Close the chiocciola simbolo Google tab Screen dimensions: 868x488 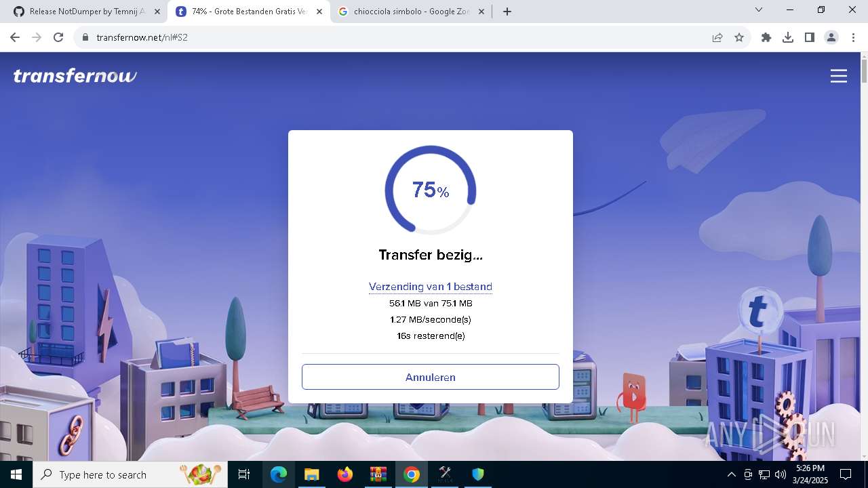[x=481, y=12]
